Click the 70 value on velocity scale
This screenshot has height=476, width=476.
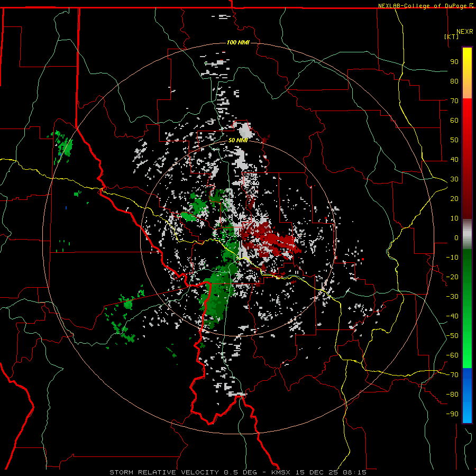click(x=454, y=101)
